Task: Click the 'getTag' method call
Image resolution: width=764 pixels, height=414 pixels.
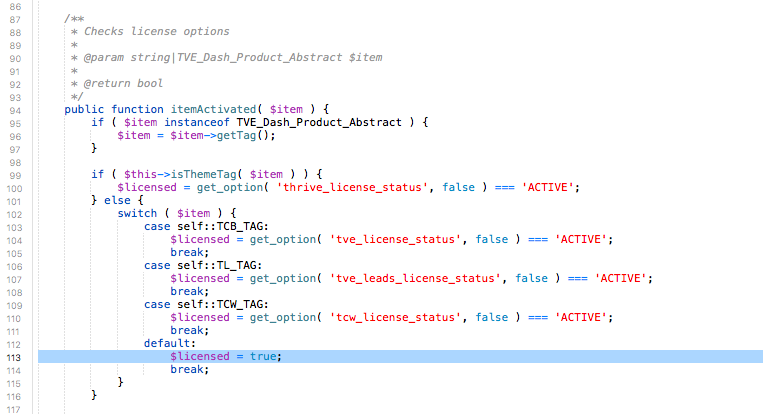Action: point(236,135)
